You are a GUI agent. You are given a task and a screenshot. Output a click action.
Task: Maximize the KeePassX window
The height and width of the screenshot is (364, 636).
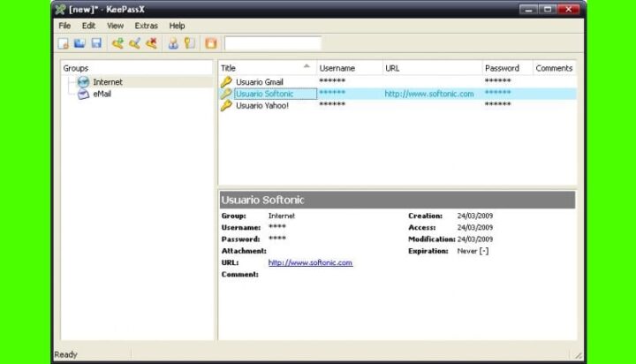(x=548, y=10)
